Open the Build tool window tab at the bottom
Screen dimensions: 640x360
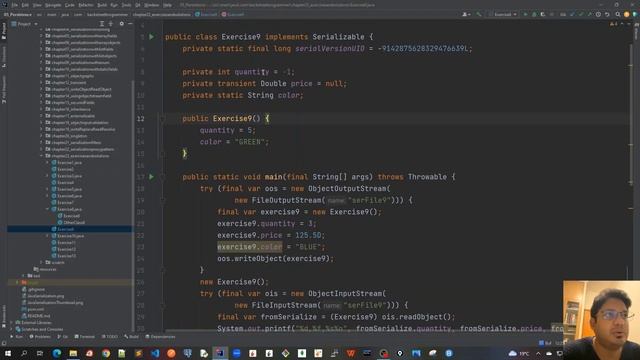click(x=131, y=337)
